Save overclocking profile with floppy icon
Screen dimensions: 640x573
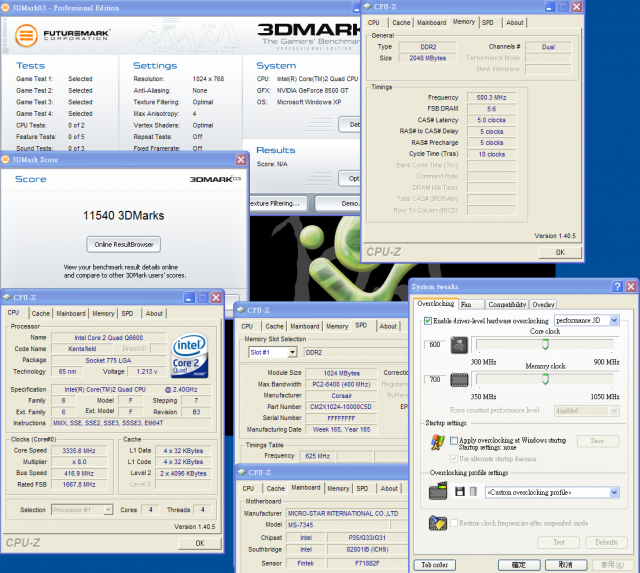click(x=460, y=491)
